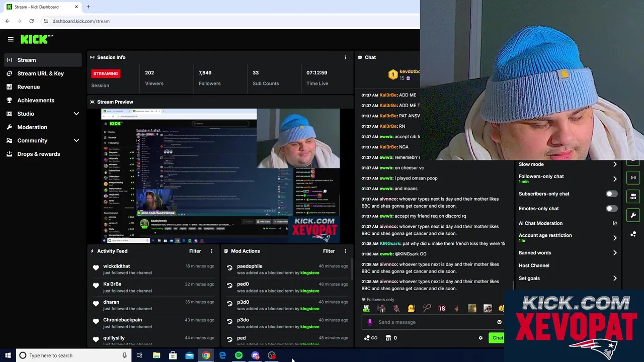Viewport: 644px width, 362px height.
Task: Click kingsteve link in paedophile row
Action: (x=309, y=273)
